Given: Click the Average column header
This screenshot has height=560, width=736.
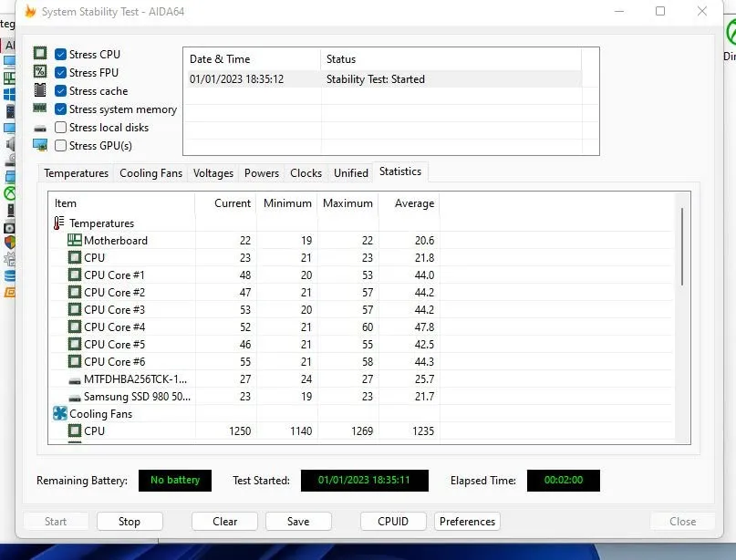Looking at the screenshot, I should (x=409, y=203).
